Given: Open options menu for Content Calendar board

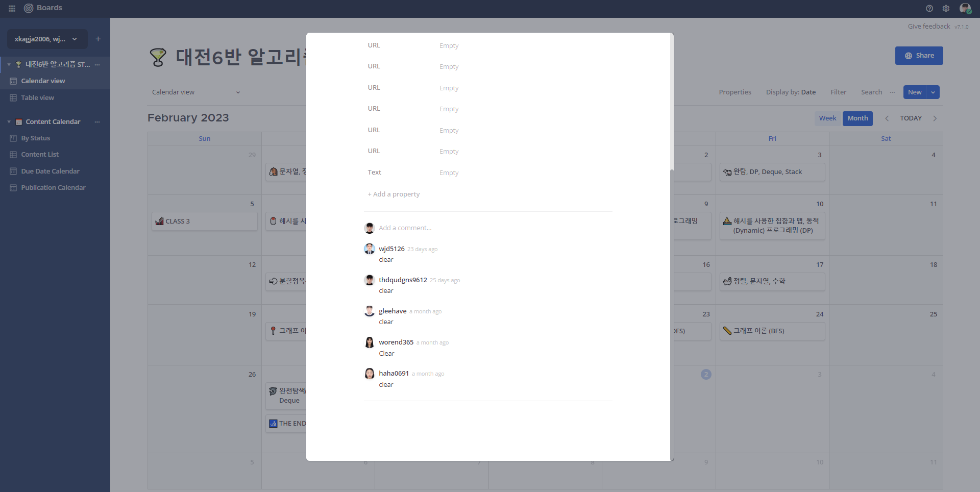Looking at the screenshot, I should coord(97,121).
